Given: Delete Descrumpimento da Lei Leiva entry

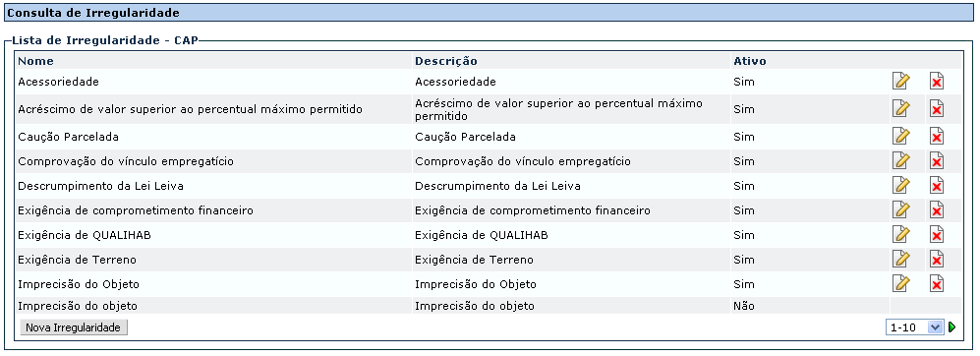Looking at the screenshot, I should click(936, 186).
